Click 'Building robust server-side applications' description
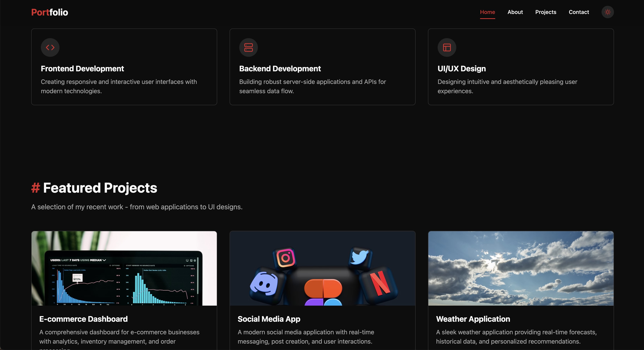The height and width of the screenshot is (350, 644). (313, 86)
